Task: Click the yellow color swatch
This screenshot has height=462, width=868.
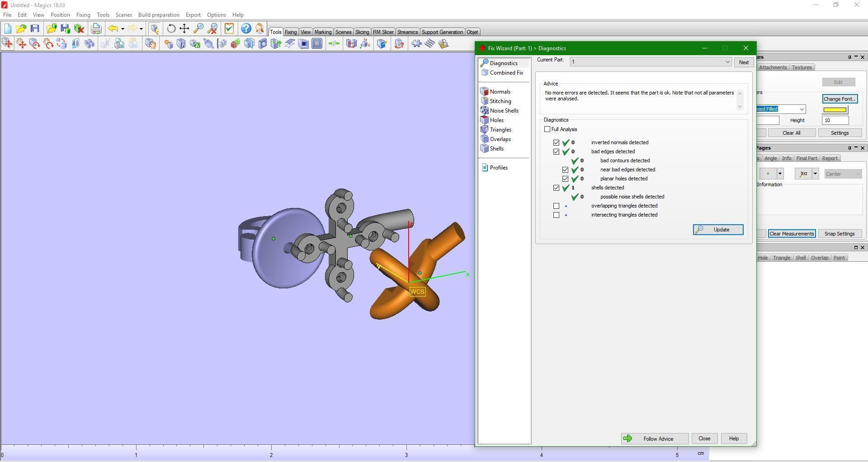Action: (x=835, y=109)
